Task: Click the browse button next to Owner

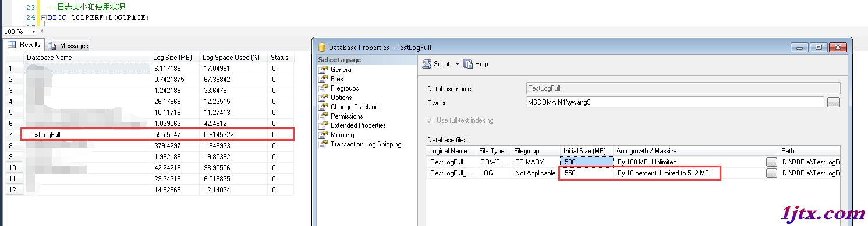Action: 833,103
